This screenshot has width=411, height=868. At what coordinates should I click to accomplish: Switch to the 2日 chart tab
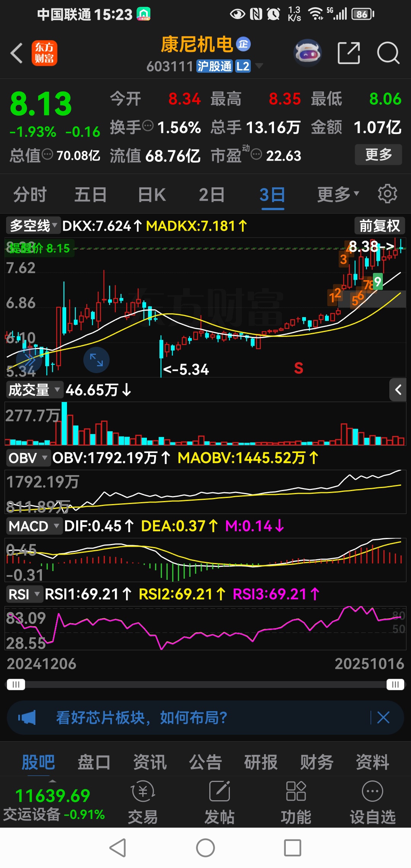click(212, 195)
